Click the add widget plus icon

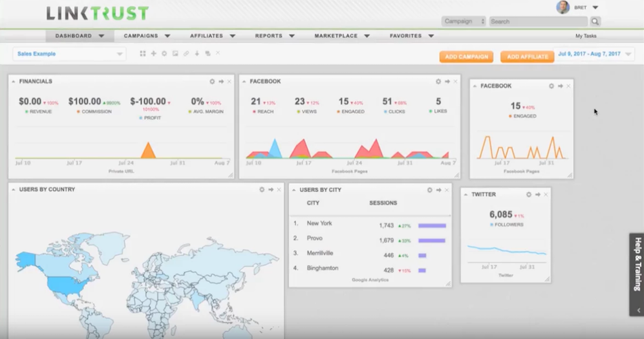pyautogui.click(x=153, y=54)
